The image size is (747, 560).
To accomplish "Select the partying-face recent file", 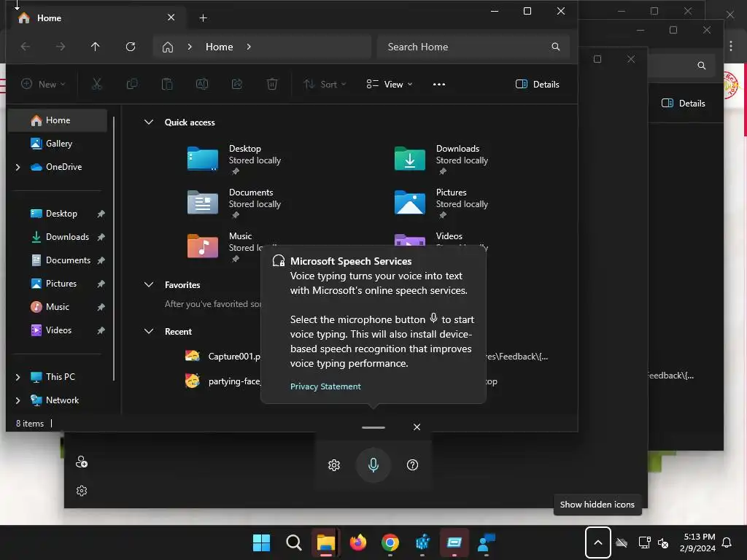I will point(222,381).
